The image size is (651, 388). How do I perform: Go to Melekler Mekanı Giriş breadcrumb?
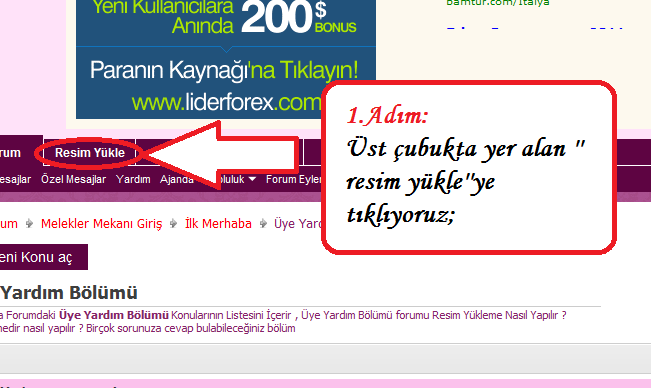[101, 224]
